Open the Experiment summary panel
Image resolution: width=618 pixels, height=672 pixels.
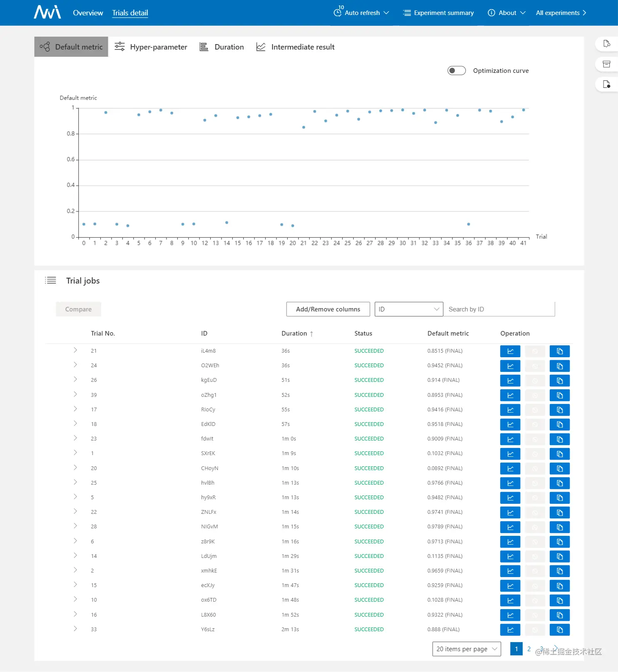[438, 12]
